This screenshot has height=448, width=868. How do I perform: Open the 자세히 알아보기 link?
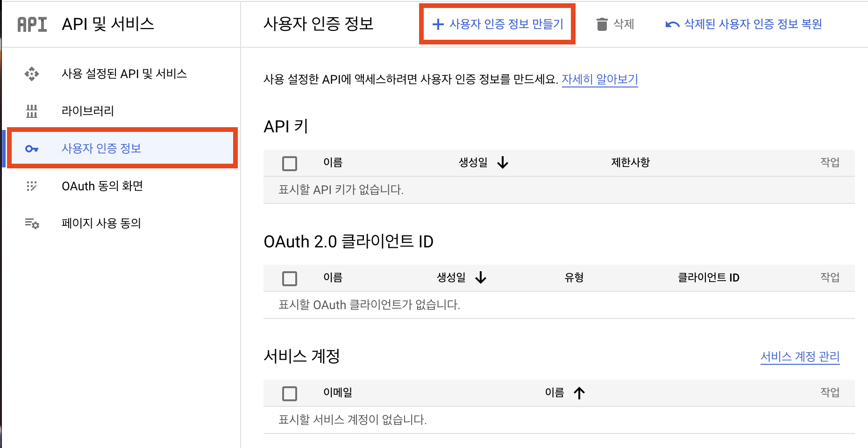[599, 79]
